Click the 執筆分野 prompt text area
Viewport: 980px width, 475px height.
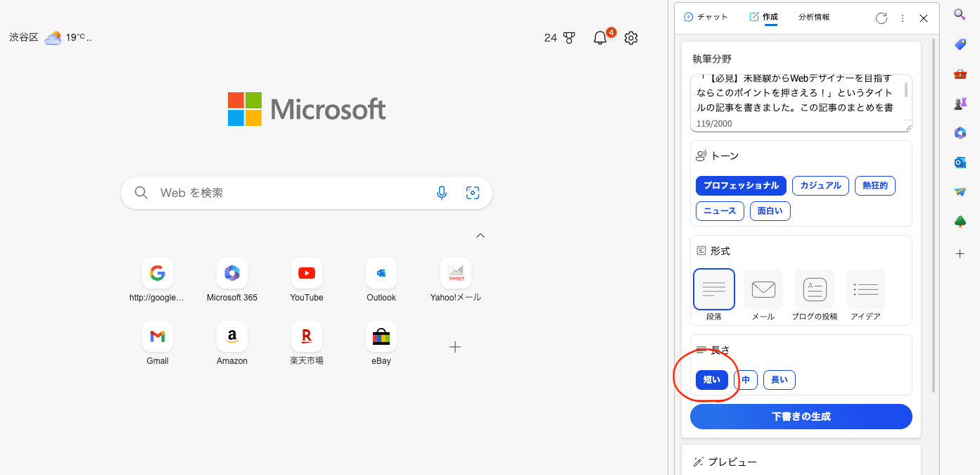[x=801, y=103]
